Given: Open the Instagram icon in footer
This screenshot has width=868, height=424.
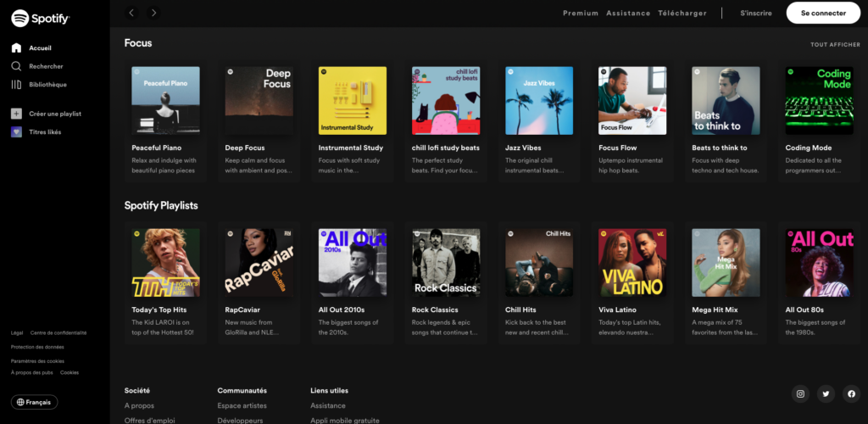Looking at the screenshot, I should (800, 394).
